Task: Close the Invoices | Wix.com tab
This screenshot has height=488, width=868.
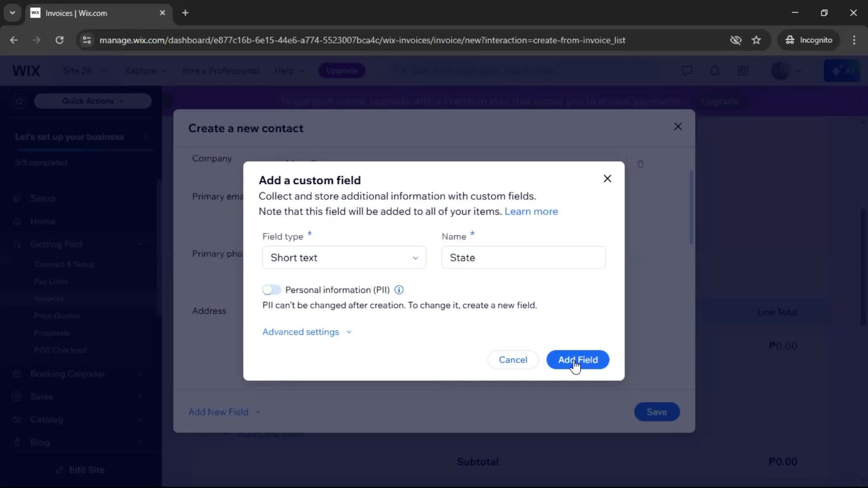Action: pos(162,13)
